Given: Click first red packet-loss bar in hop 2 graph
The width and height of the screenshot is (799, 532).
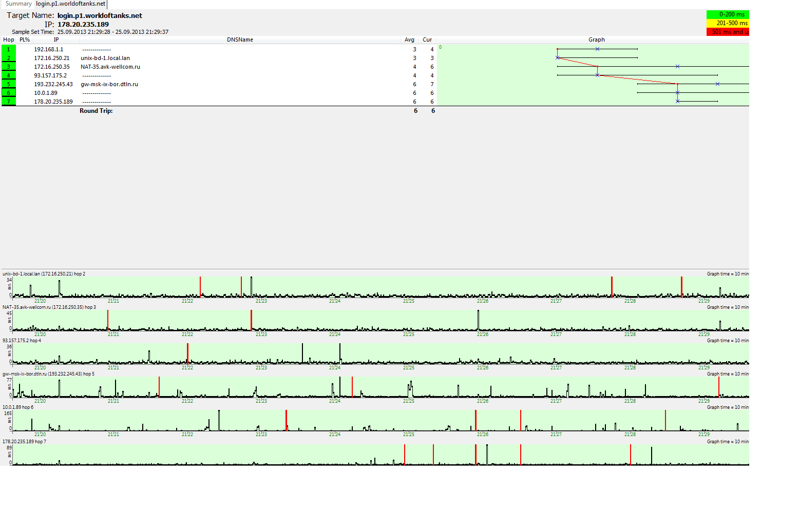Looking at the screenshot, I should (200, 287).
